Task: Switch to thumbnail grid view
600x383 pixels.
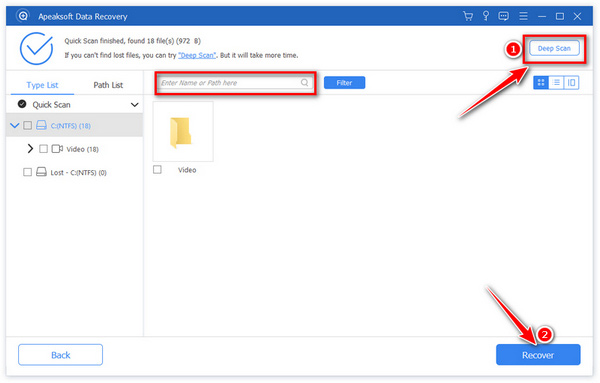Action: coord(541,83)
